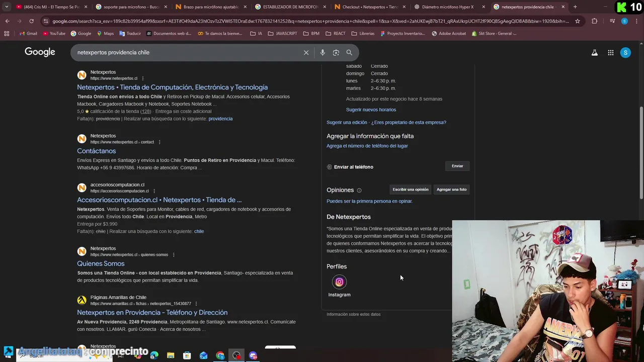The width and height of the screenshot is (644, 362).
Task: Open the Quienes Somos search result
Action: pyautogui.click(x=101, y=263)
